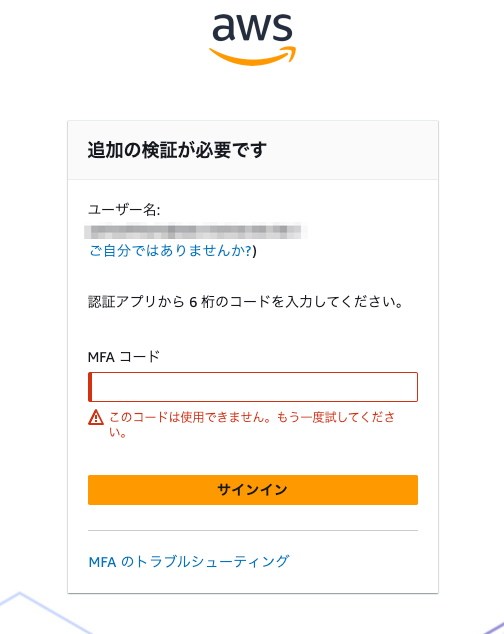Click the red warning triangle icon
Image resolution: width=504 pixels, height=634 pixels.
click(x=96, y=417)
